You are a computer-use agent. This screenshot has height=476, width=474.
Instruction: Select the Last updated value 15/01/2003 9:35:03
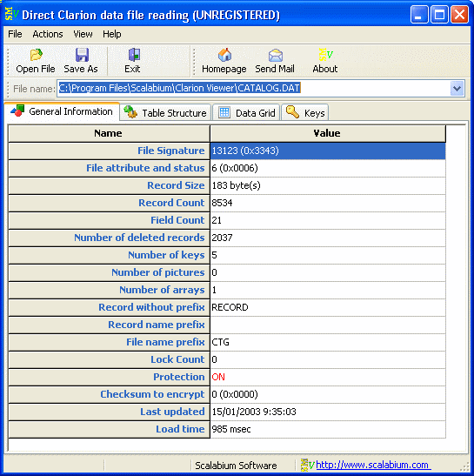pyautogui.click(x=328, y=412)
